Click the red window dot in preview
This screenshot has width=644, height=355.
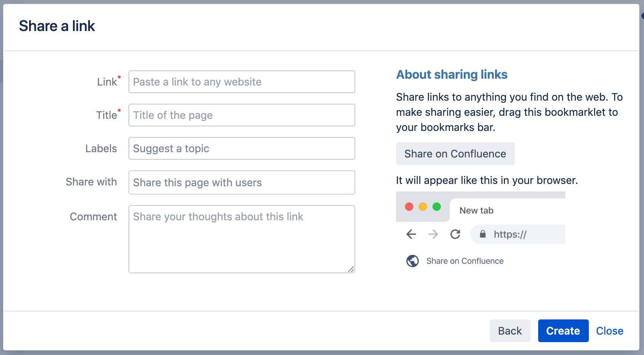[x=409, y=207]
